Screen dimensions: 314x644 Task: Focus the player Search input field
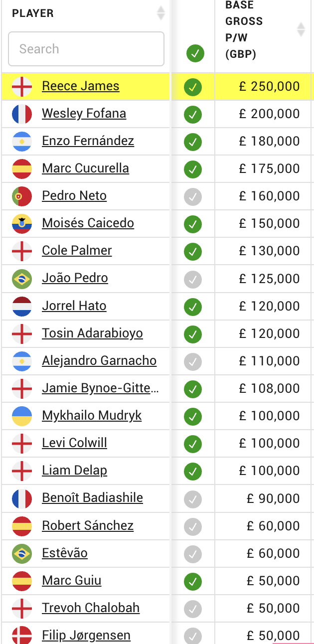pos(86,49)
